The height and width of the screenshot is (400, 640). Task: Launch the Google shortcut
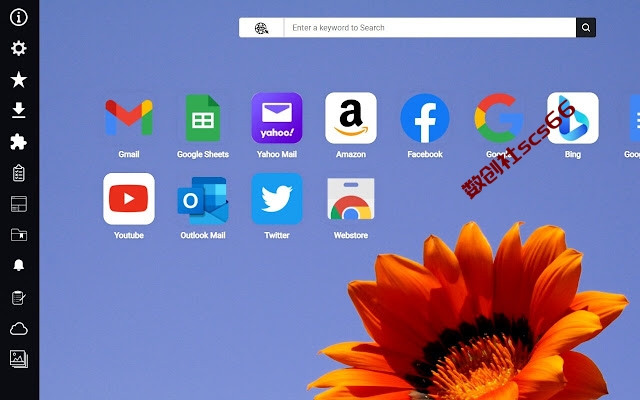[499, 118]
